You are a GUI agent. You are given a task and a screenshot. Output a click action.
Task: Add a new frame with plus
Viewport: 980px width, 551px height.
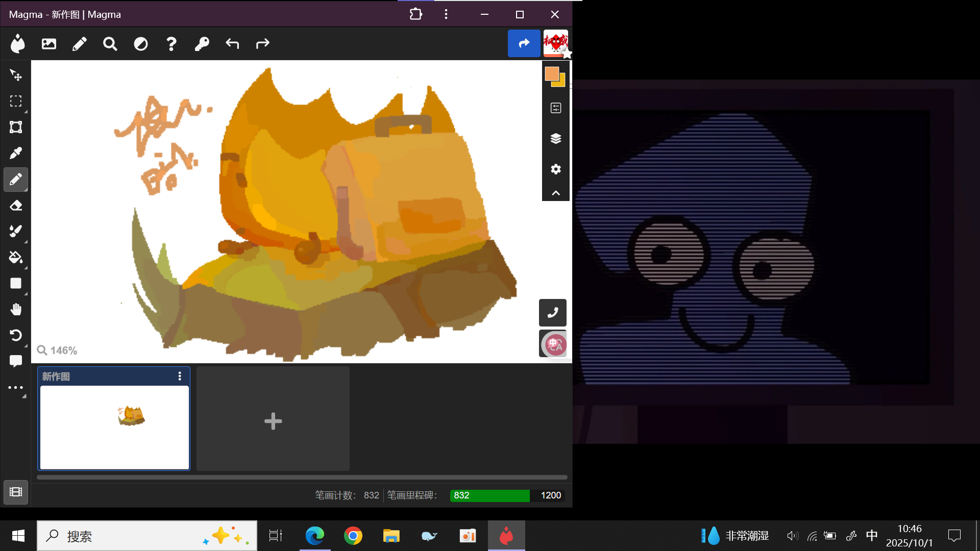(x=273, y=421)
